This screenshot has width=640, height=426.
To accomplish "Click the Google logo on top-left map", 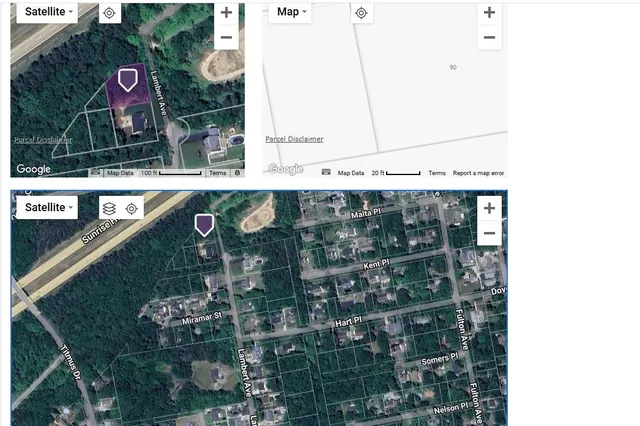I will (33, 169).
